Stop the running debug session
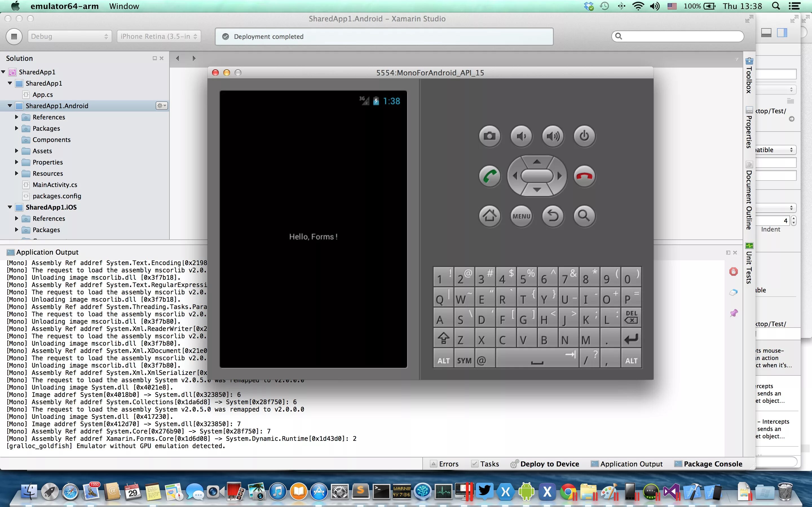The image size is (812, 507). (14, 36)
